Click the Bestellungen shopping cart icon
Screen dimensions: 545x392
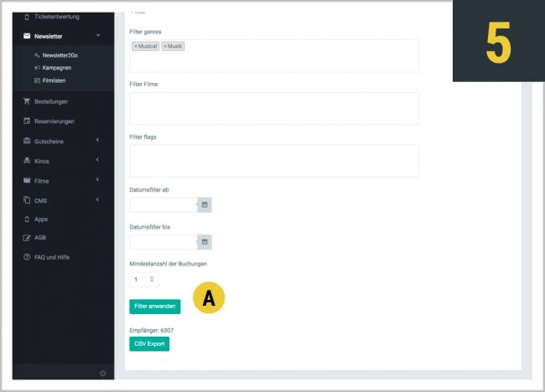click(x=27, y=101)
